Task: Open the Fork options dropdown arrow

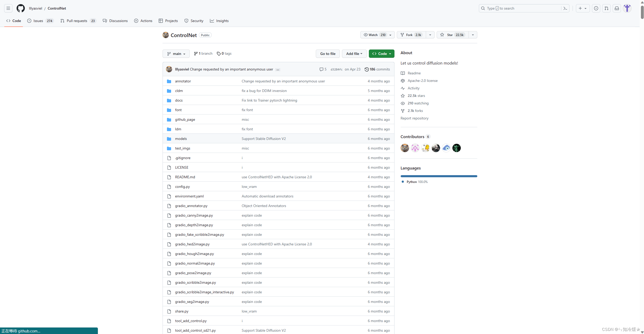Action: (x=430, y=35)
